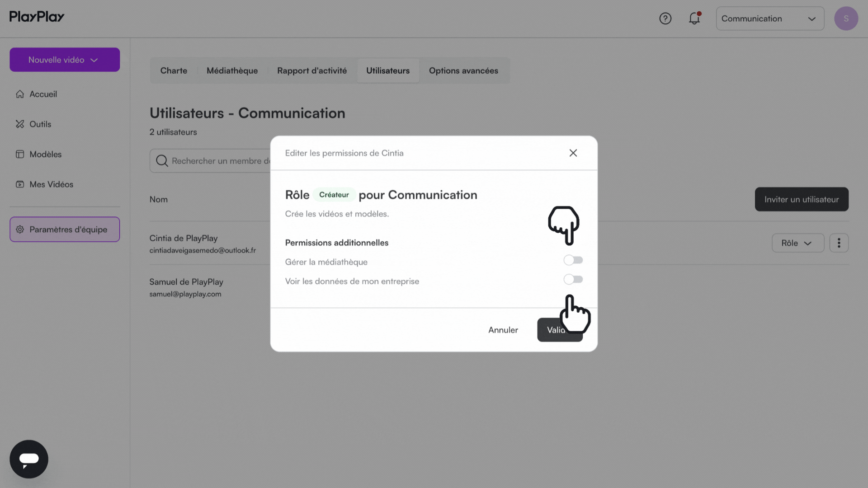
Task: Click the samuel@playplay.com email
Action: pyautogui.click(x=185, y=294)
